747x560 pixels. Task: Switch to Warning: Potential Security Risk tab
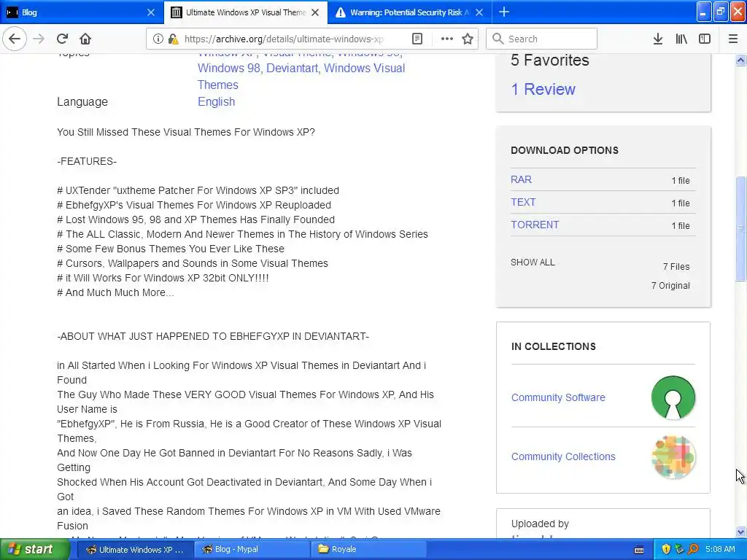(410, 12)
